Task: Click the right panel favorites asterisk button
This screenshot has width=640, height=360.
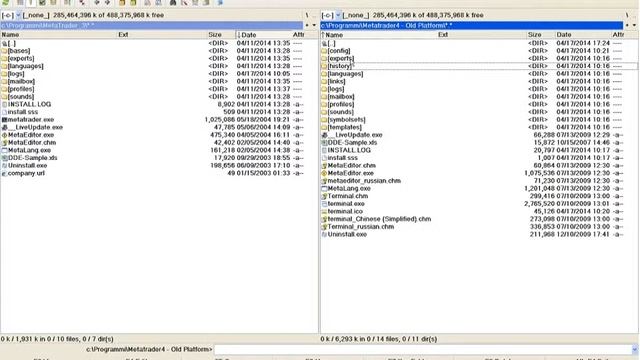Action: click(627, 25)
